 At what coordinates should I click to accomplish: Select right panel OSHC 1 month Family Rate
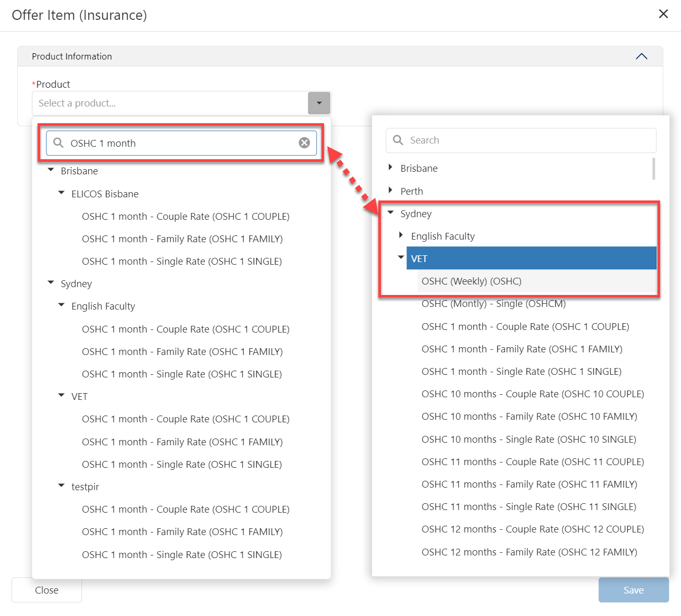tap(522, 349)
